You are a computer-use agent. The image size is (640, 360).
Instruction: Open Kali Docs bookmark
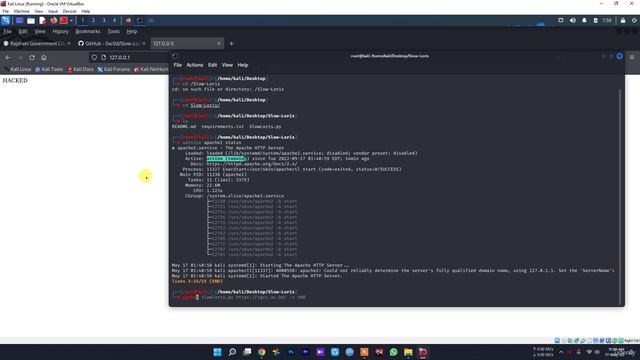point(81,69)
